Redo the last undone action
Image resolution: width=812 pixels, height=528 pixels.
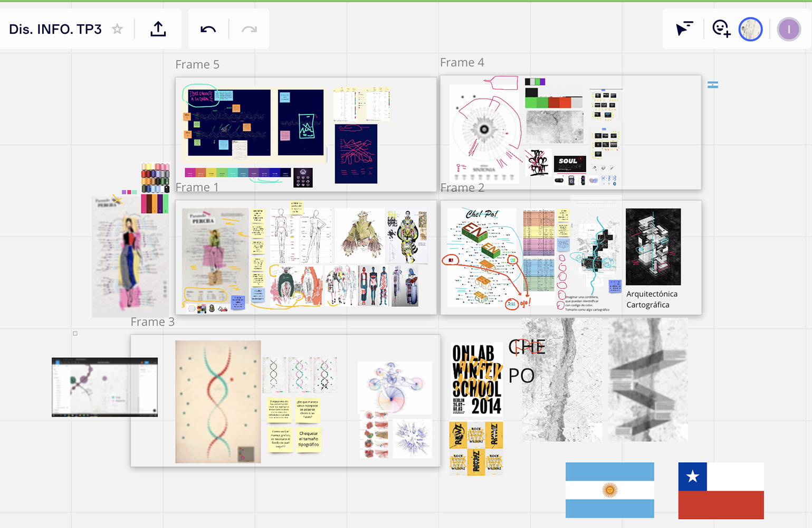tap(248, 29)
